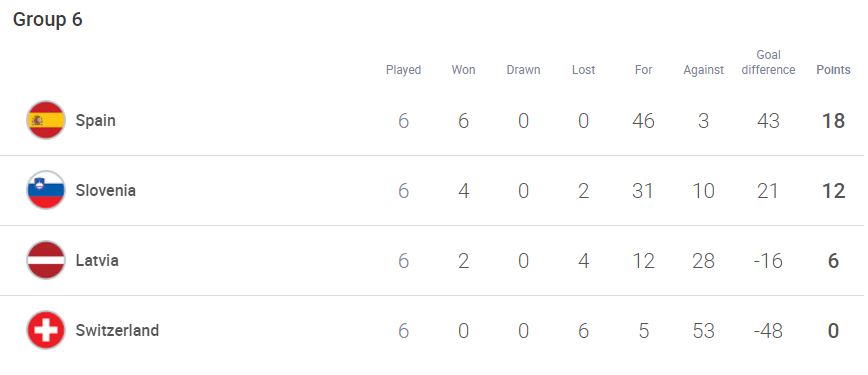Click the Spain flag icon
Image resolution: width=868 pixels, height=375 pixels.
click(x=46, y=120)
